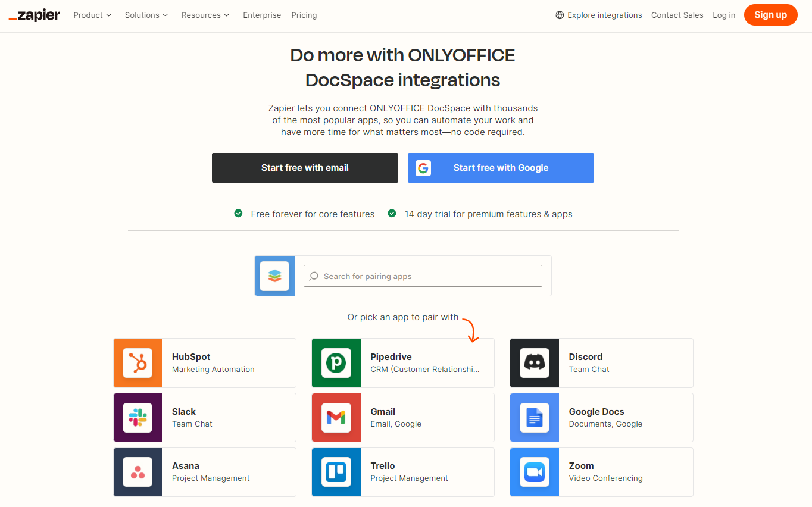Go to the Enterprise page
Image resolution: width=812 pixels, height=507 pixels.
[x=262, y=15]
